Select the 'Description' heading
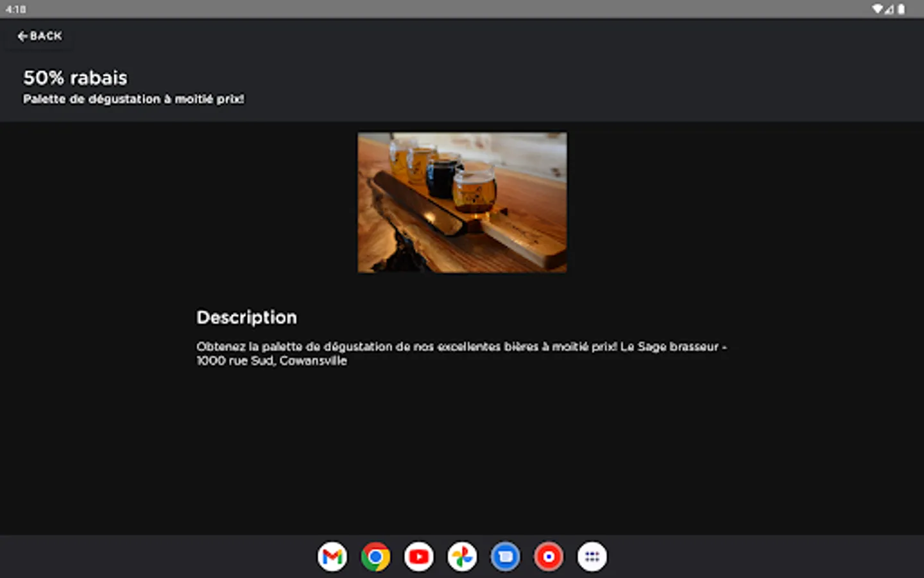This screenshot has width=924, height=578. coord(246,317)
